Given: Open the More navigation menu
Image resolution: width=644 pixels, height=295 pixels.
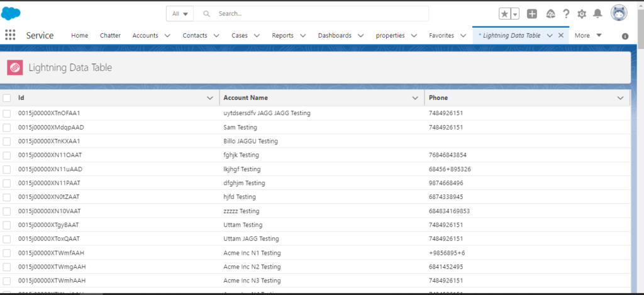Looking at the screenshot, I should (x=588, y=35).
